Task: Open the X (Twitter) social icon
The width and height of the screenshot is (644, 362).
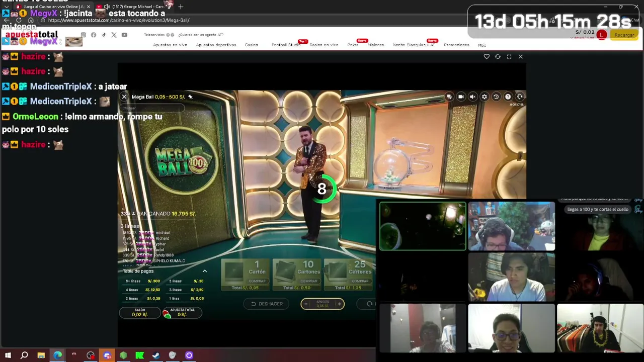Action: (114, 35)
